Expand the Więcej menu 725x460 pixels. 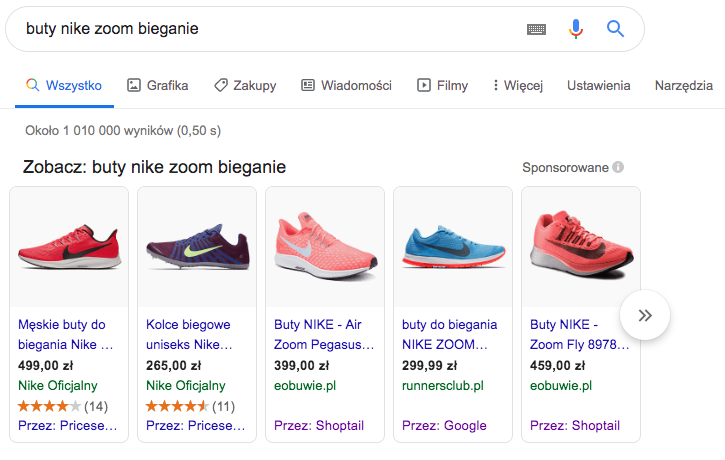pyautogui.click(x=517, y=86)
